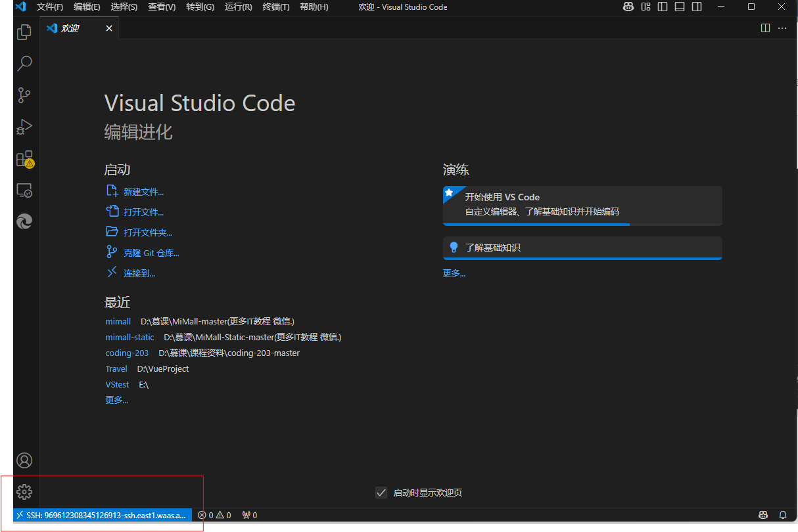
Task: Open the 文件(F) menu
Action: (50, 7)
